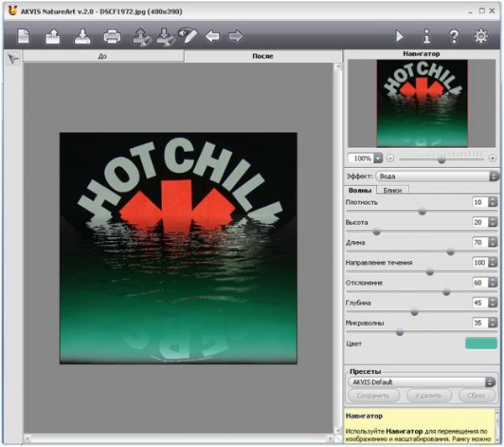This screenshot has width=504, height=447.
Task: Switch to the До (Before) tab
Action: tap(102, 56)
